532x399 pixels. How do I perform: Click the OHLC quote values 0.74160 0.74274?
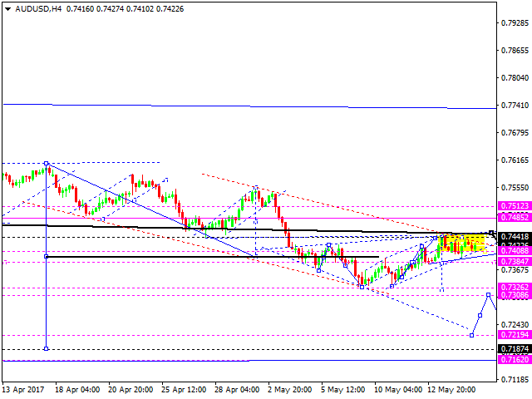pos(95,9)
